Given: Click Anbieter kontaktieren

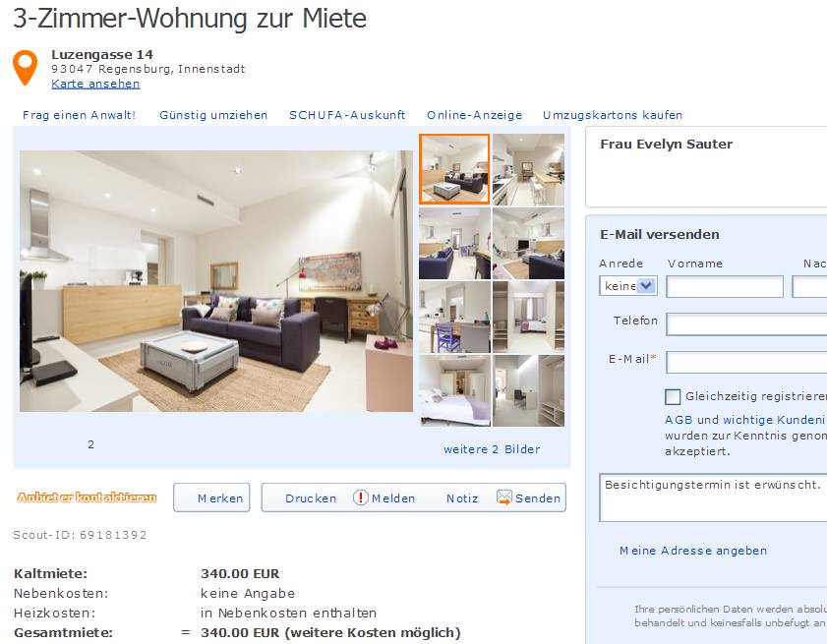Looking at the screenshot, I should click(87, 498).
